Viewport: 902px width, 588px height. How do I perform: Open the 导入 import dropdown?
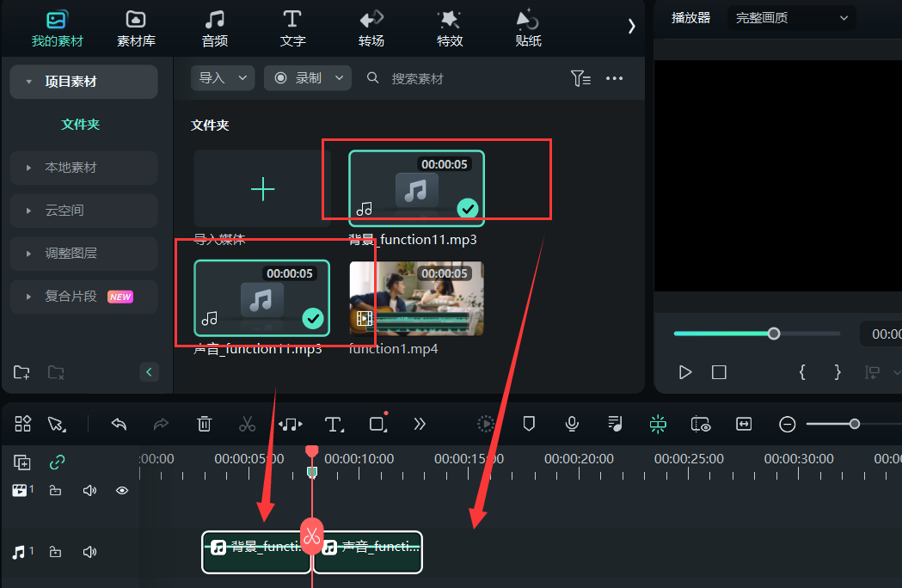click(222, 77)
